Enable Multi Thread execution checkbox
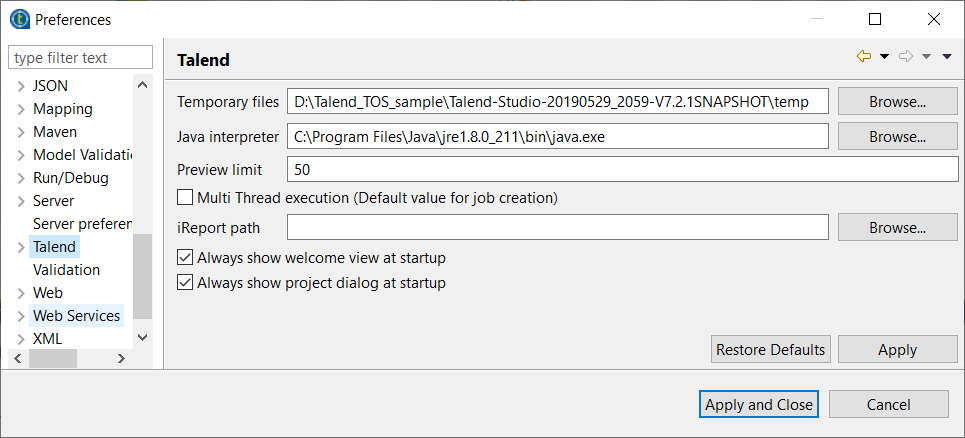 (185, 198)
